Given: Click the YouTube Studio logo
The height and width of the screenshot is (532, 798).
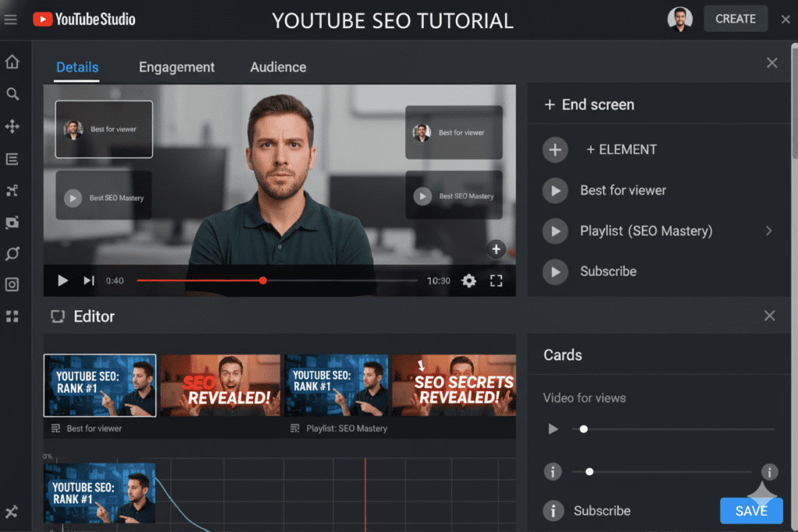Looking at the screenshot, I should coord(83,19).
